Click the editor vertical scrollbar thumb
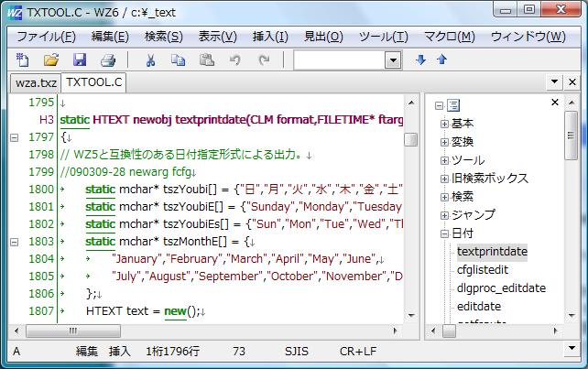The width and height of the screenshot is (588, 369). (410, 140)
